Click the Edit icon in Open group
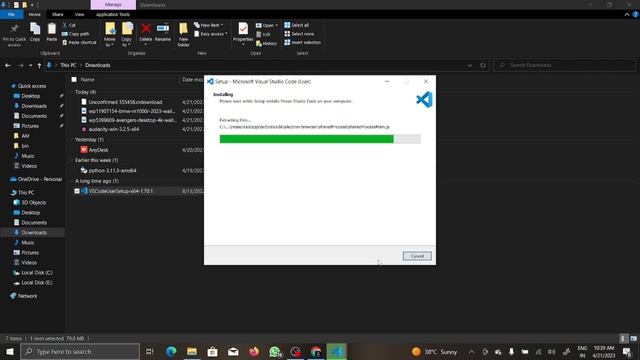The width and height of the screenshot is (640, 360). (x=264, y=34)
